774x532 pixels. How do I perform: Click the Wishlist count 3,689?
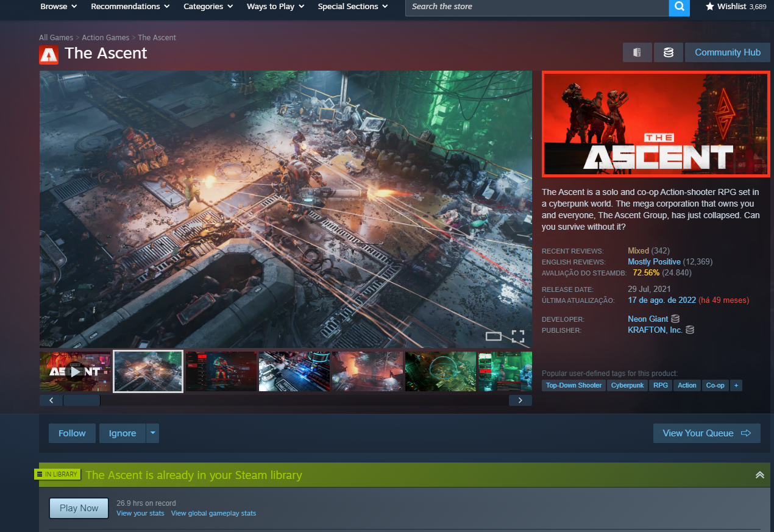click(758, 7)
